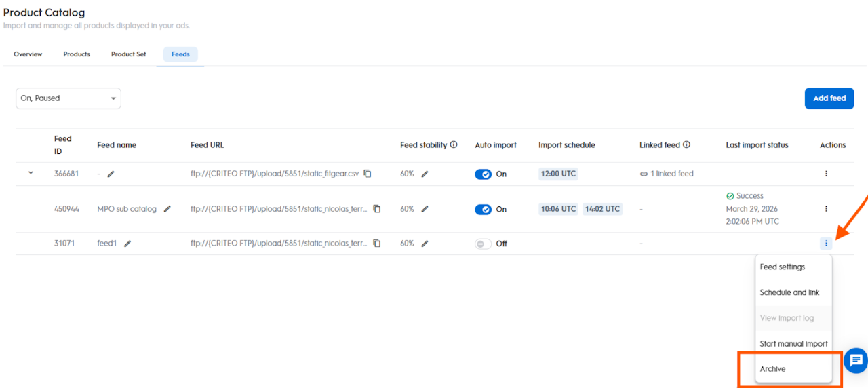Image resolution: width=868 pixels, height=388 pixels.
Task: Turn off auto import for feed 366681
Action: click(x=483, y=174)
